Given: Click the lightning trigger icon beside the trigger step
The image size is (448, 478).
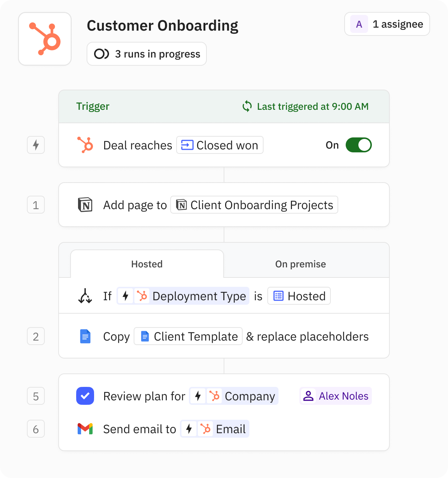Looking at the screenshot, I should pos(35,145).
